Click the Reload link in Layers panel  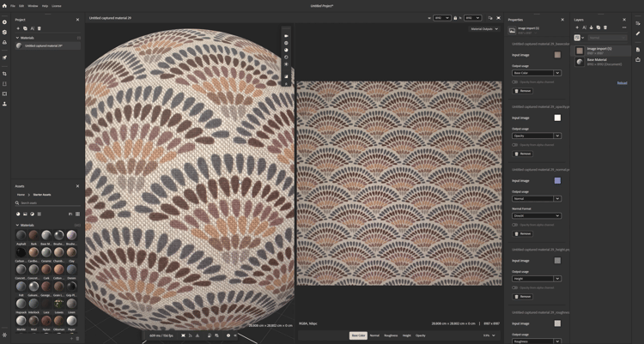click(x=622, y=83)
